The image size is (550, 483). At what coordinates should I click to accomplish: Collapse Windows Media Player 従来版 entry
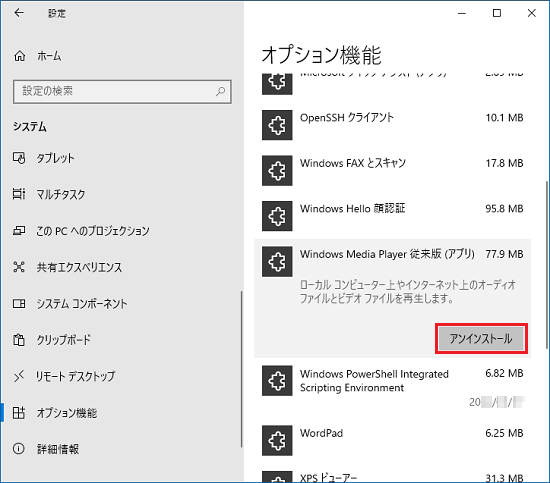[x=393, y=298]
